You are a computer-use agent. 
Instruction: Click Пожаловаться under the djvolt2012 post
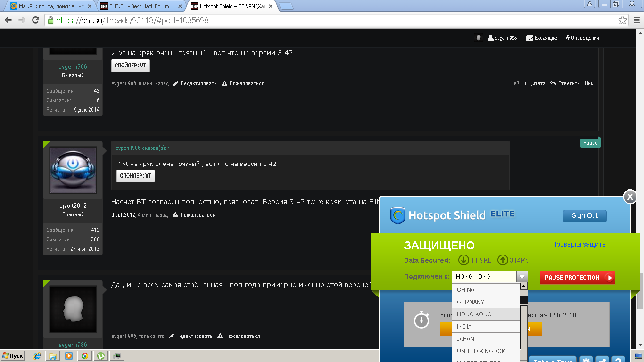point(194,215)
